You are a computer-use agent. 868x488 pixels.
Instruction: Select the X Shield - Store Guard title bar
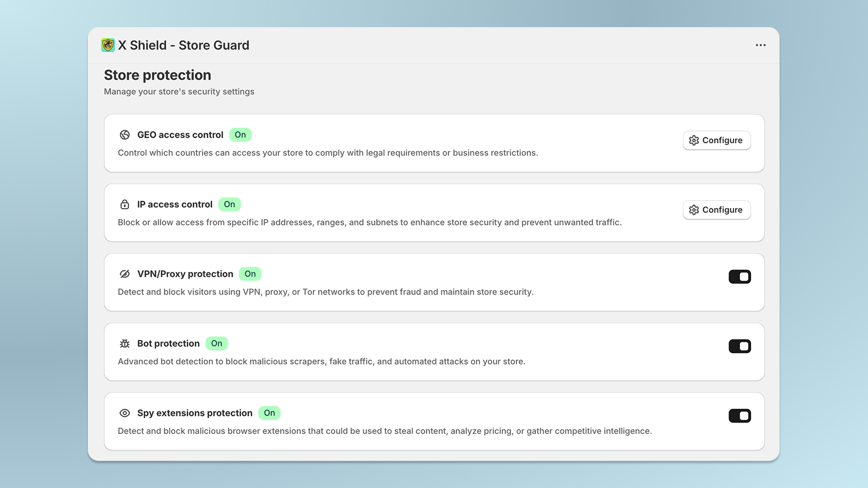tap(185, 45)
